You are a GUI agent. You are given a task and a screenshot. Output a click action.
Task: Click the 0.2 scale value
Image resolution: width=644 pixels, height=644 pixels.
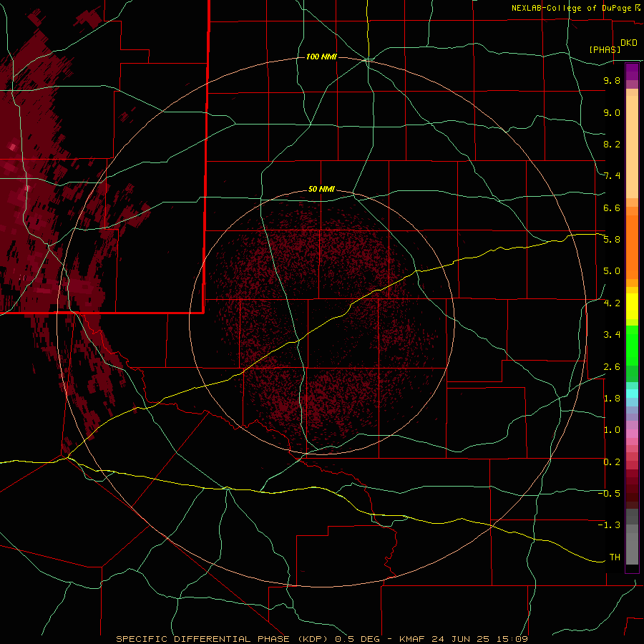(x=612, y=462)
